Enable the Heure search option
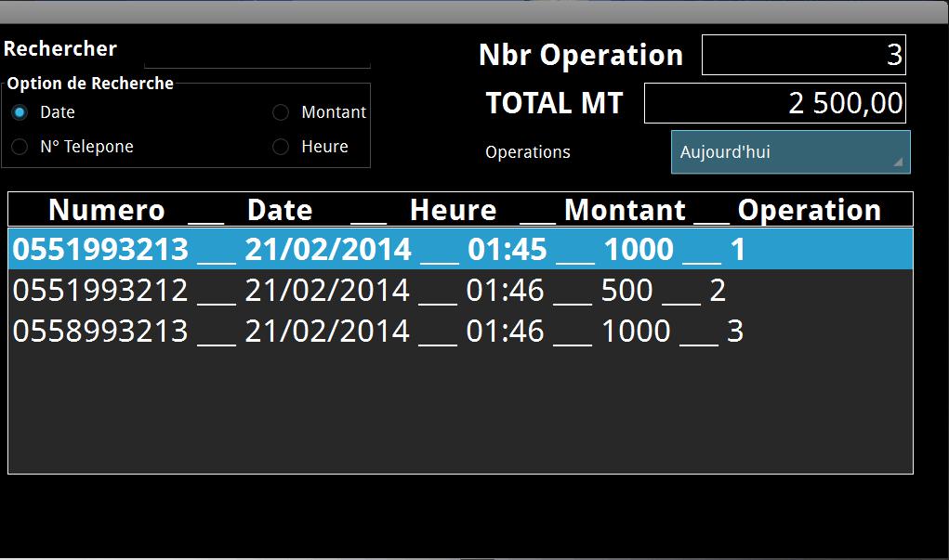This screenshot has height=560, width=949. (x=281, y=147)
